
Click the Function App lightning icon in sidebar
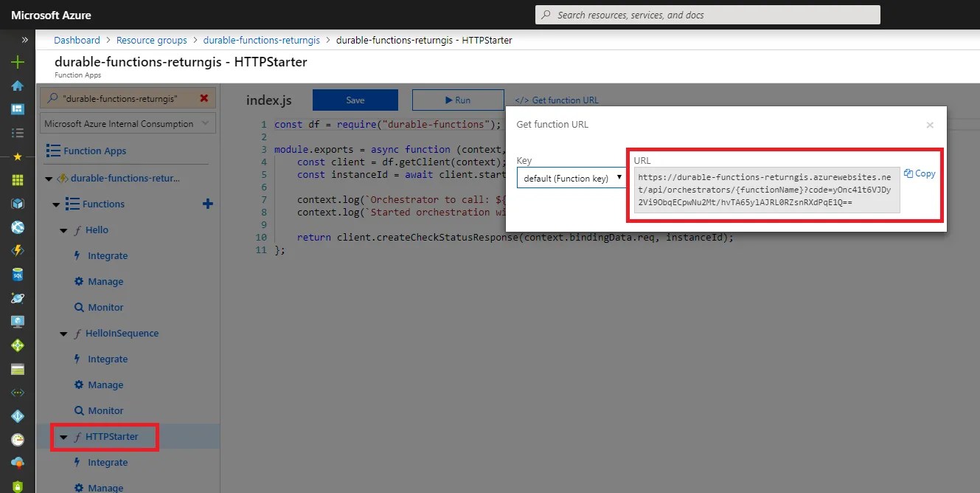18,251
